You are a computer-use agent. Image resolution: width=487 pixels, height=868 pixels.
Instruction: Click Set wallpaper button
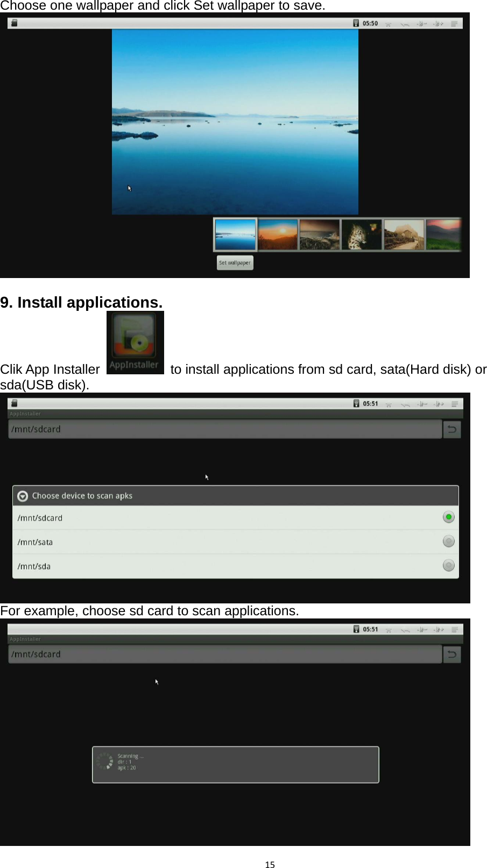click(235, 263)
